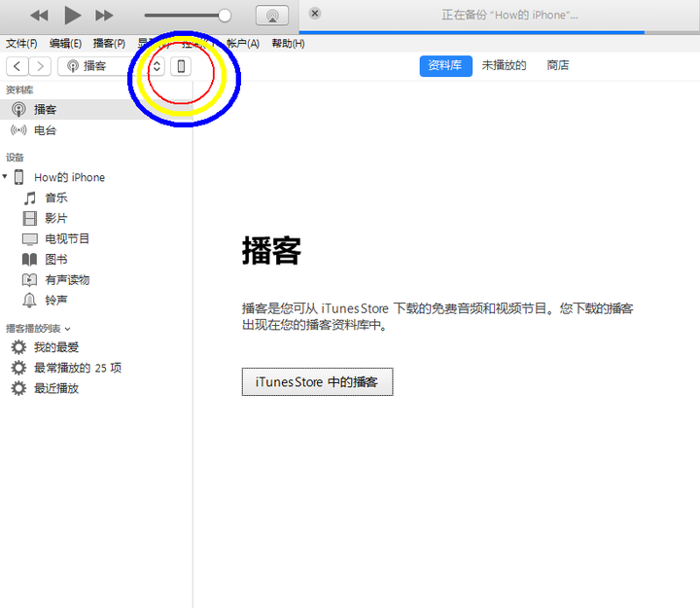Select 电台 in the sidebar
Screen dimensions: 700x608
96,130
